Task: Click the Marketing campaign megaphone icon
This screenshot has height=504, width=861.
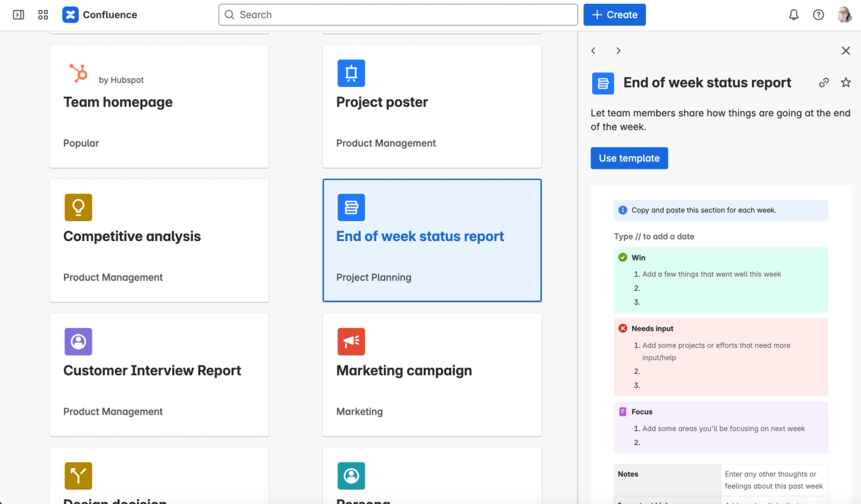Action: (x=351, y=341)
